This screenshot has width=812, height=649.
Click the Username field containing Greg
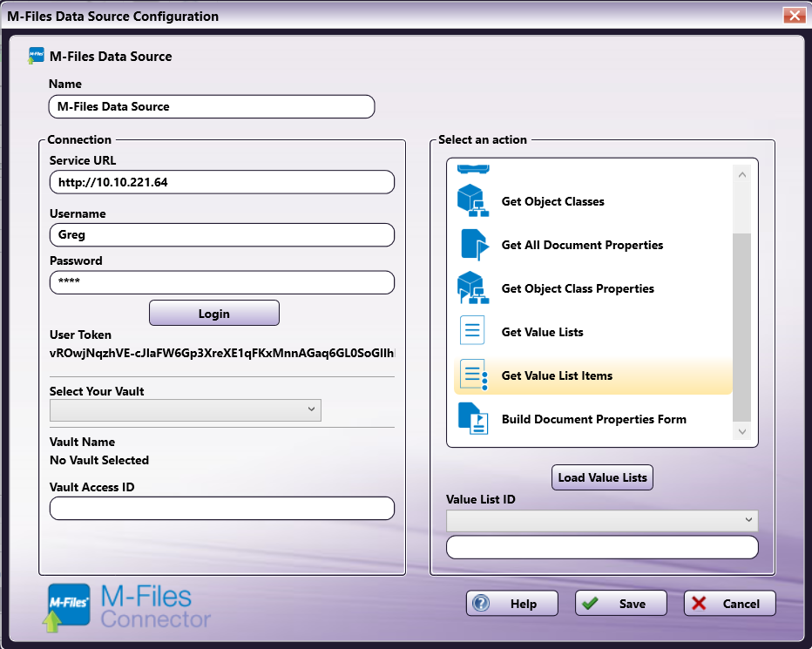pos(221,234)
